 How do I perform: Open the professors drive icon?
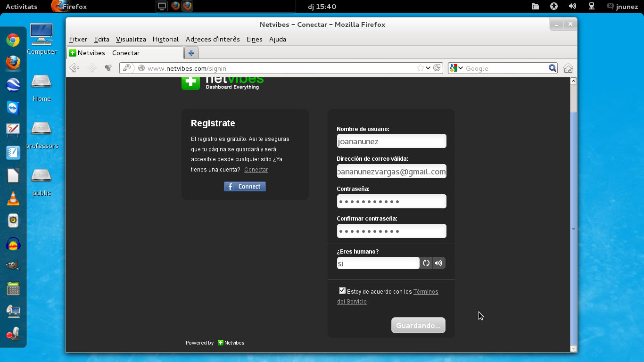(41, 135)
